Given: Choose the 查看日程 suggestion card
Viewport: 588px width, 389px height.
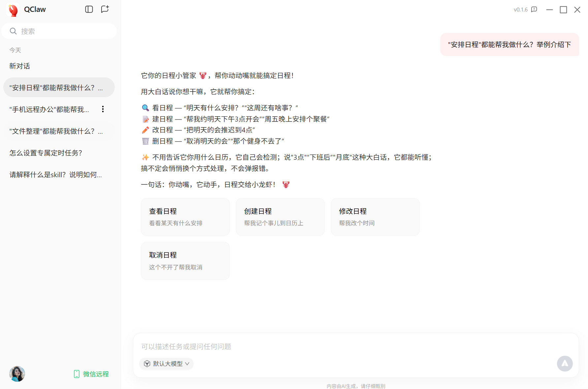Looking at the screenshot, I should (x=185, y=217).
